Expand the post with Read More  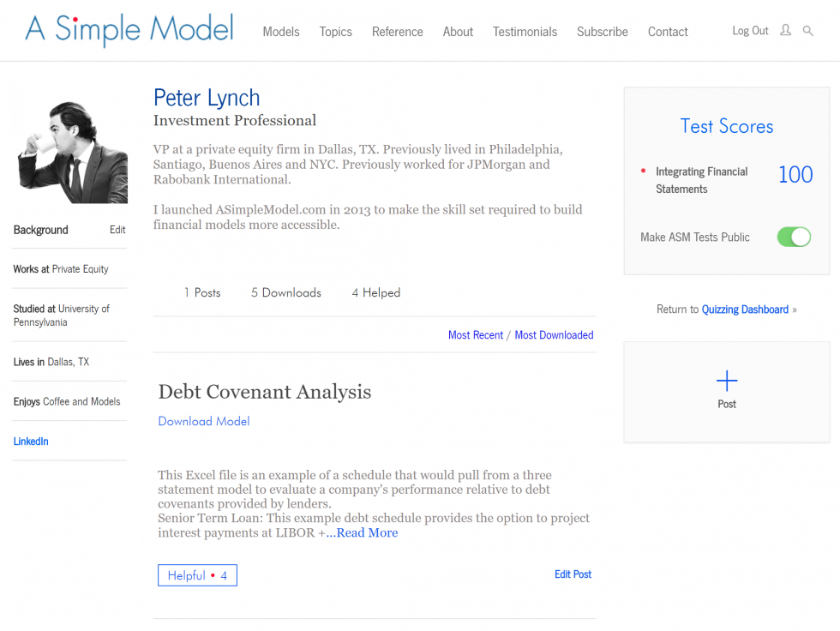tap(362, 532)
